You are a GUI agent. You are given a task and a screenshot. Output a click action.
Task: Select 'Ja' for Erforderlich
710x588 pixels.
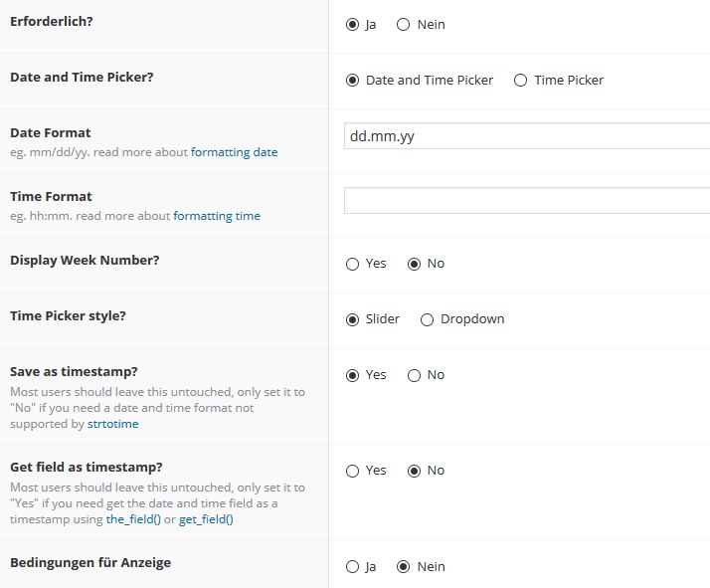pos(352,25)
